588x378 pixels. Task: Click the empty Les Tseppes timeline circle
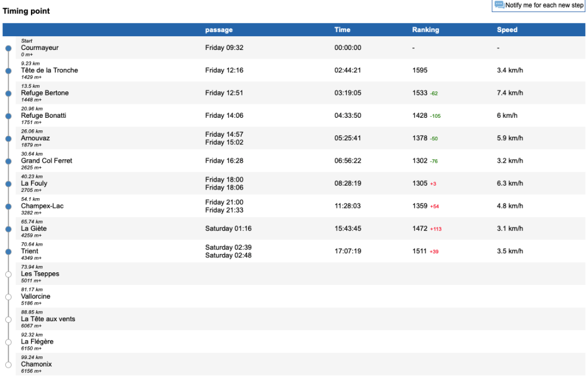8,274
